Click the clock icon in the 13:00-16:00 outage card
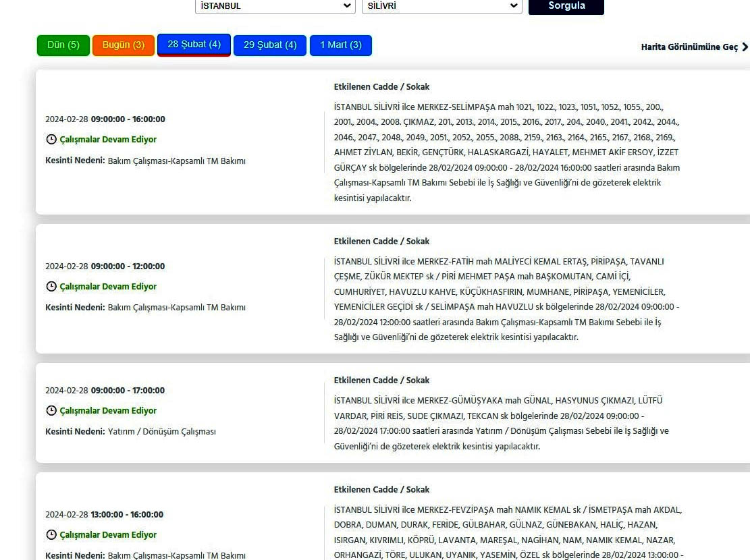Viewport: 750px width, 560px height. tap(51, 535)
